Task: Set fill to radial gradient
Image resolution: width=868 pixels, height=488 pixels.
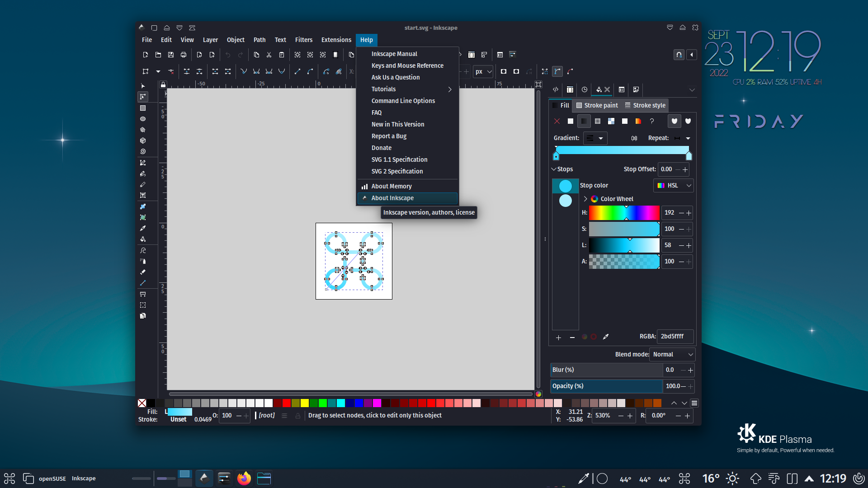Action: click(x=598, y=121)
